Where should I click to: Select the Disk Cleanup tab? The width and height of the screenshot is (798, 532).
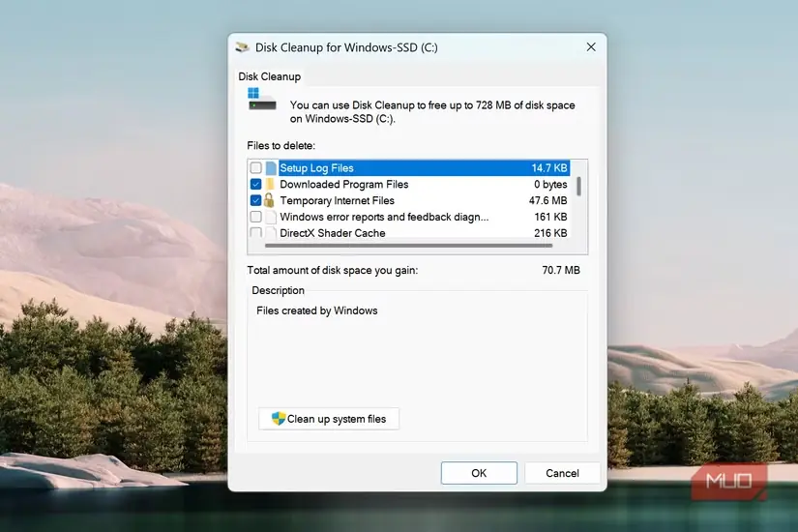click(x=269, y=76)
